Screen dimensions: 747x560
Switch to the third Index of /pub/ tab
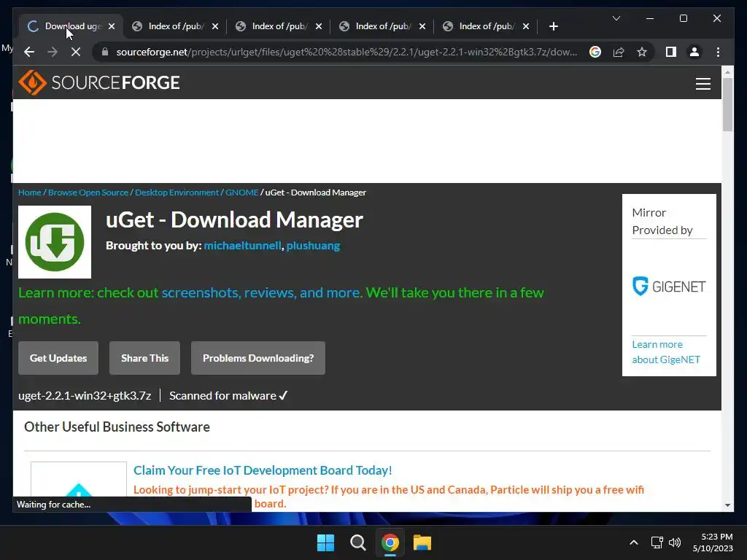pos(279,26)
